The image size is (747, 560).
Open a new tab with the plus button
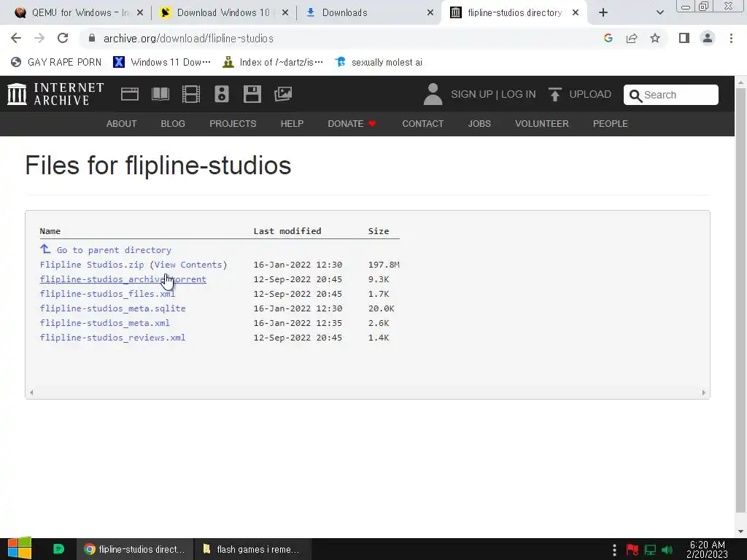pyautogui.click(x=603, y=12)
